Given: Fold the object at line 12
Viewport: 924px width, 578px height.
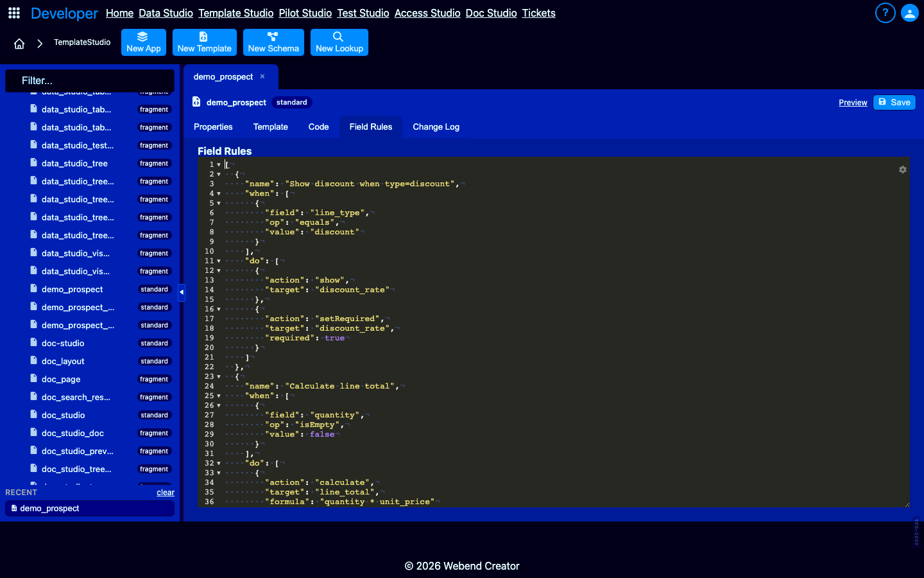Looking at the screenshot, I should [x=219, y=270].
